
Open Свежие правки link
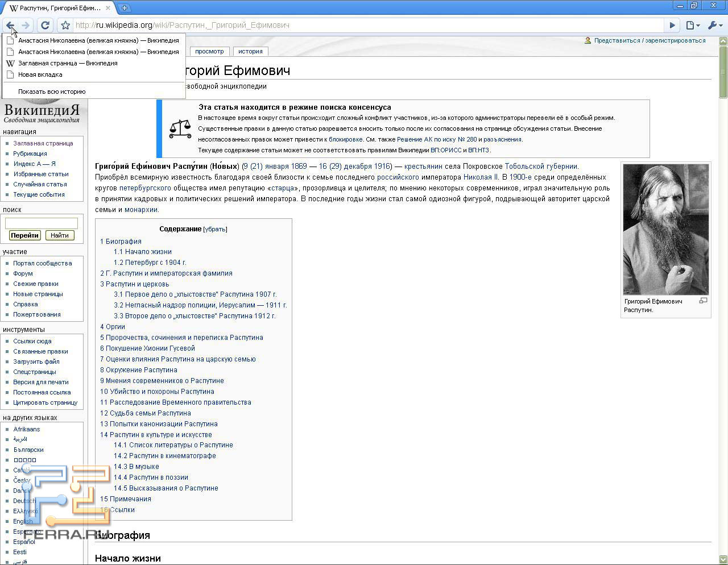tap(36, 284)
